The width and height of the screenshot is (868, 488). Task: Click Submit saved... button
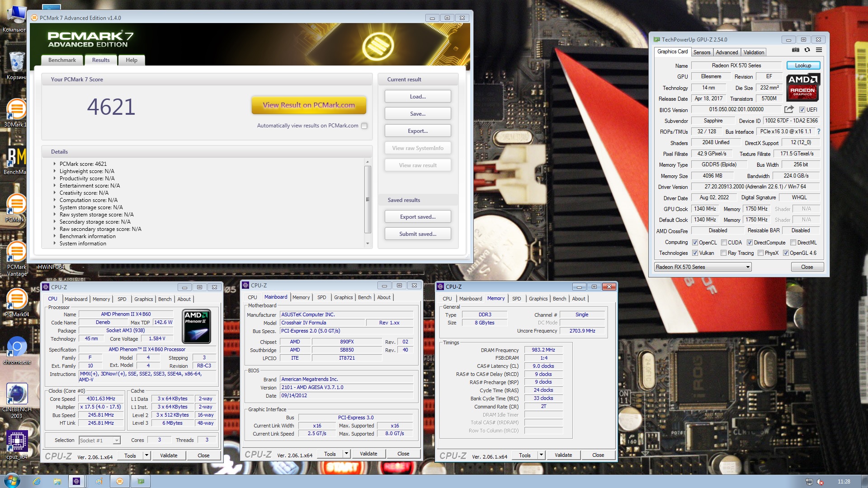pos(418,234)
